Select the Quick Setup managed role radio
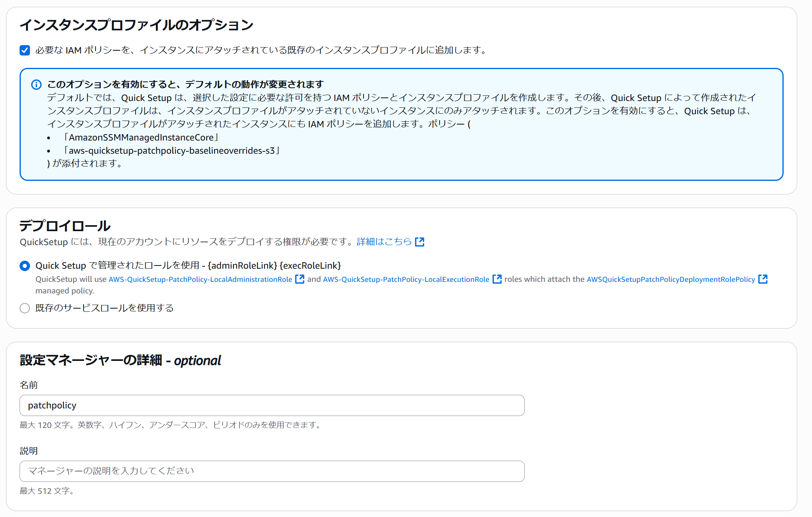This screenshot has height=517, width=812. pos(25,266)
